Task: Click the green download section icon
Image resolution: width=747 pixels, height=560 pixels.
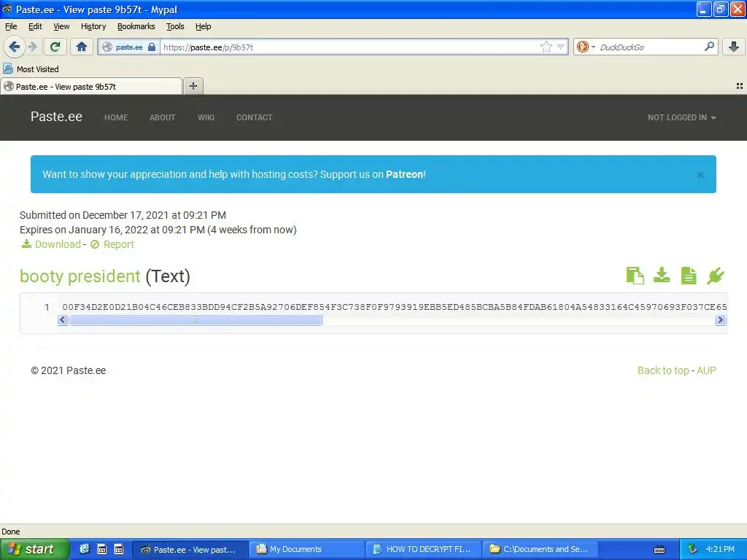Action: pyautogui.click(x=662, y=275)
